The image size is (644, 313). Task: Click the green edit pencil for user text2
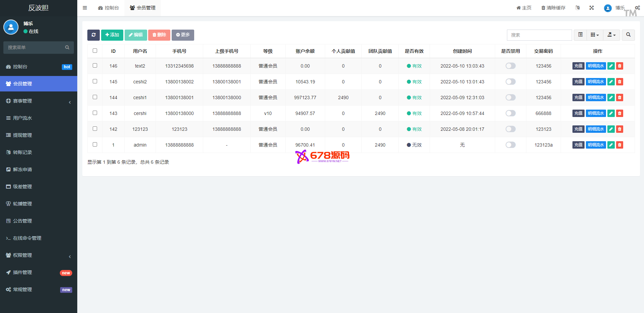tap(611, 66)
